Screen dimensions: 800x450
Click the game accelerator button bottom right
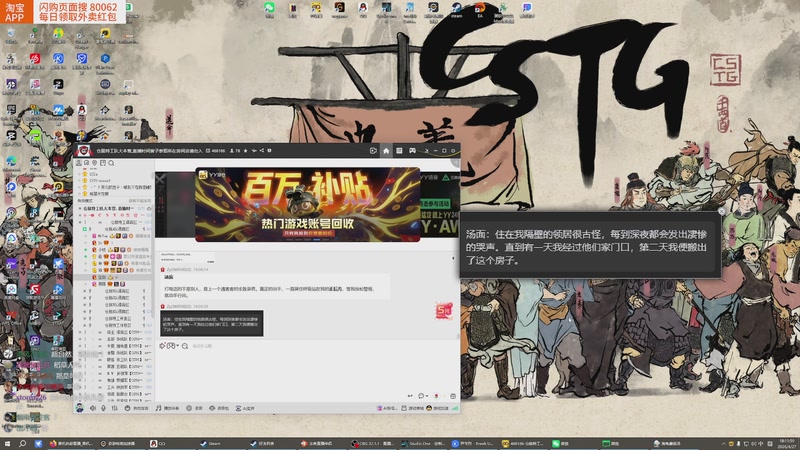point(437,408)
